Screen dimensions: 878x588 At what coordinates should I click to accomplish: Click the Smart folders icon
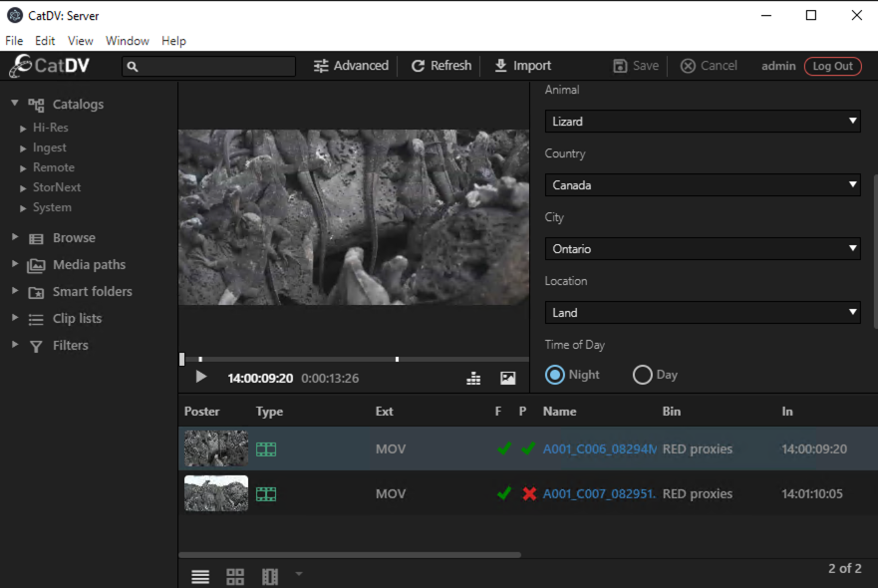36,292
